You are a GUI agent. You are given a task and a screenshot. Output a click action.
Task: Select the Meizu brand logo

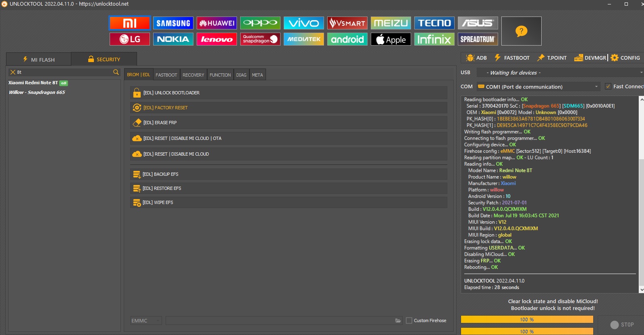(x=391, y=23)
